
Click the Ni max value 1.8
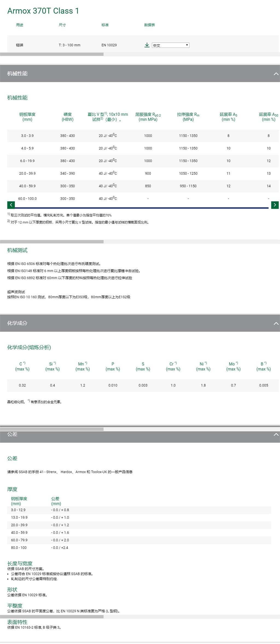203,385
